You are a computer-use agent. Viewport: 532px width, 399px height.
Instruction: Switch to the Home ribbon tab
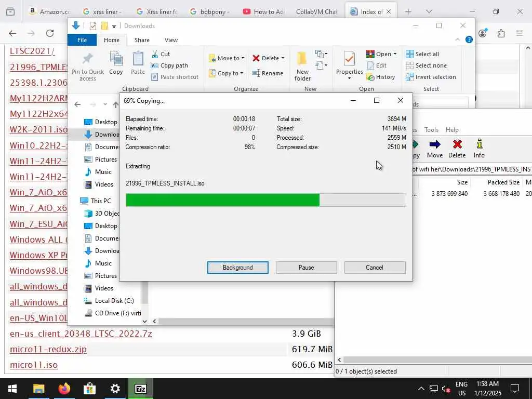click(112, 40)
